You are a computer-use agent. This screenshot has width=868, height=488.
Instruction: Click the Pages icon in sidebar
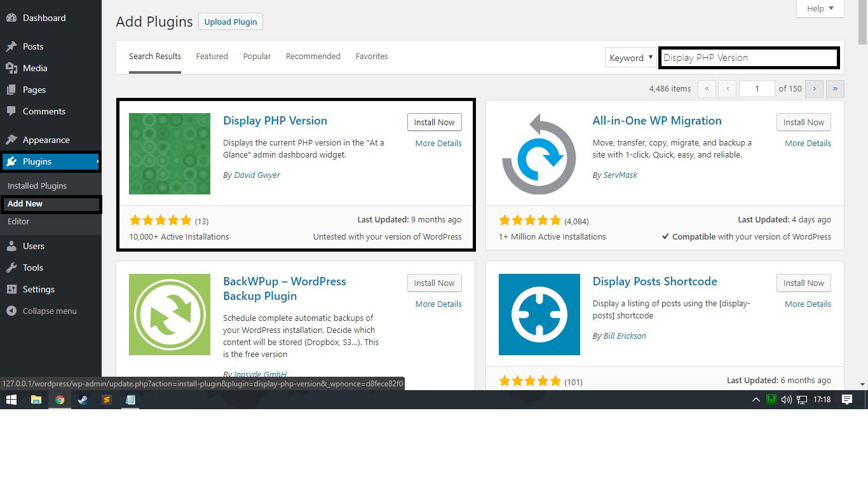click(x=11, y=90)
